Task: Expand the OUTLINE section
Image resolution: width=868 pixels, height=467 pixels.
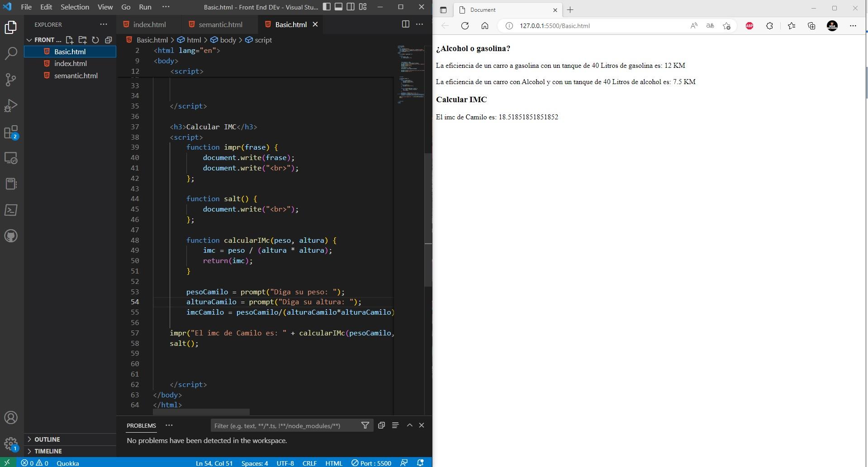Action: 70,439
